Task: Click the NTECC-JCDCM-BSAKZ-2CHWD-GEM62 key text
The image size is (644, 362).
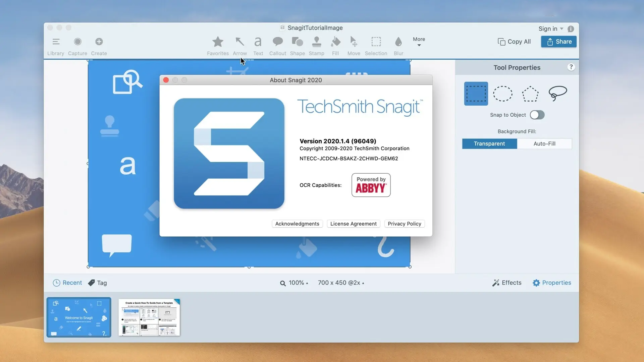Action: 349,159
